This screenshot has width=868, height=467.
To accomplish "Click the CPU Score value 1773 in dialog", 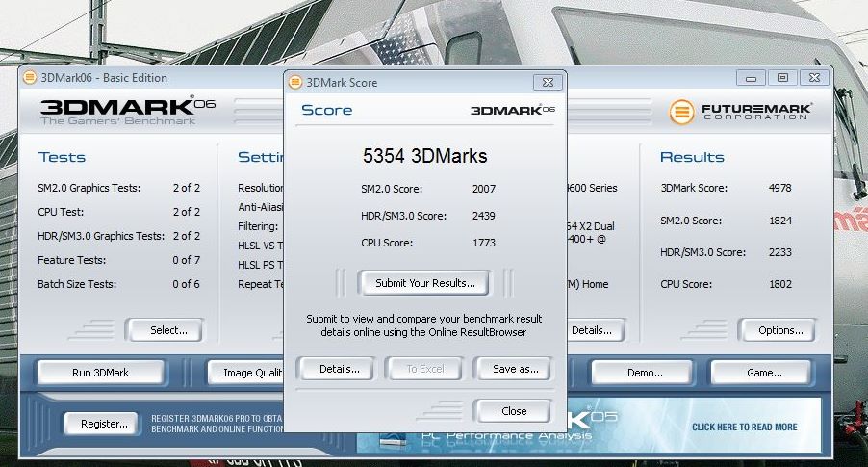I will tap(483, 243).
